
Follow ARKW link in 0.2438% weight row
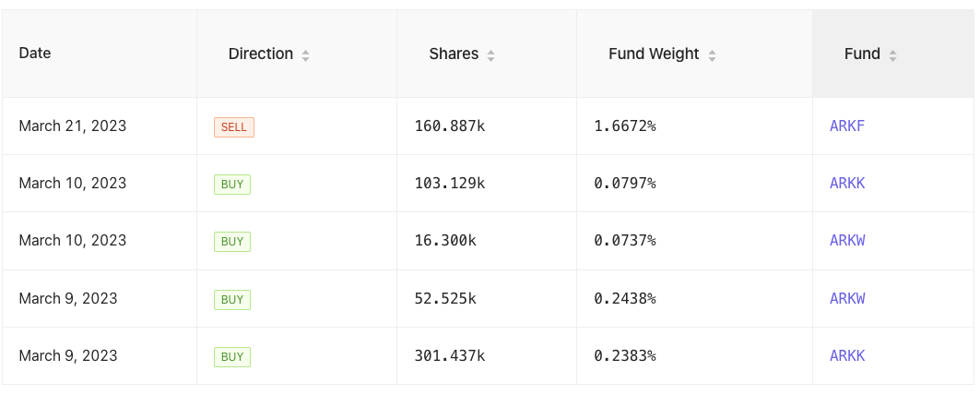847,298
